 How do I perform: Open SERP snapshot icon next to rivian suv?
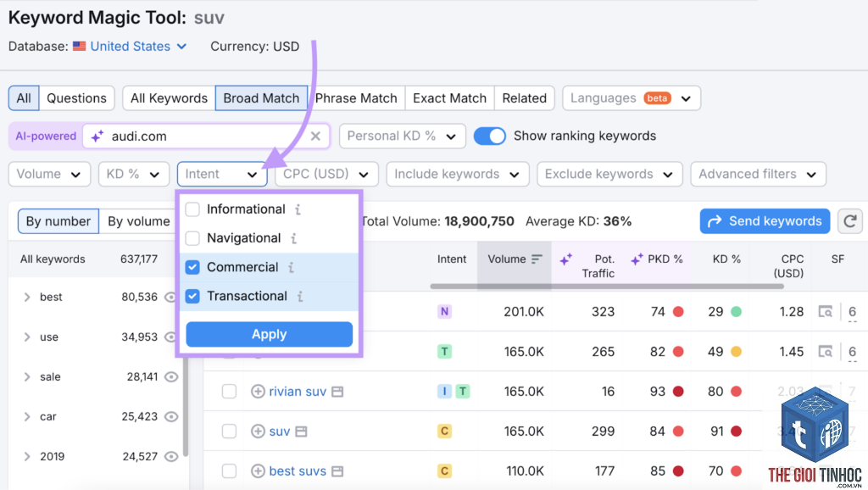337,392
